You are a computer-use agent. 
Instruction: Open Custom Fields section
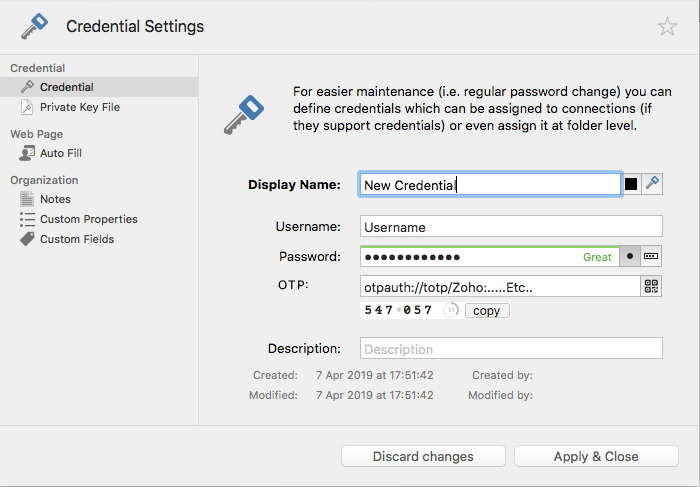click(76, 239)
